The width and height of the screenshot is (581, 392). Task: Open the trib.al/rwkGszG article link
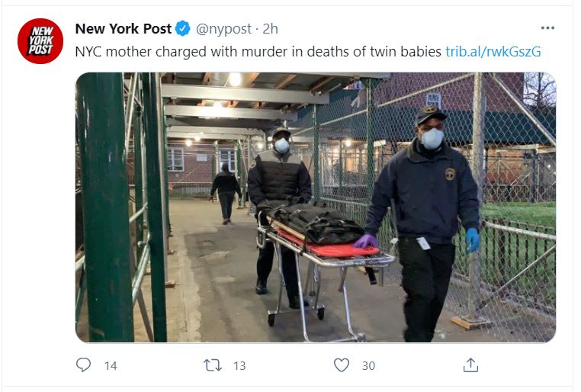493,52
